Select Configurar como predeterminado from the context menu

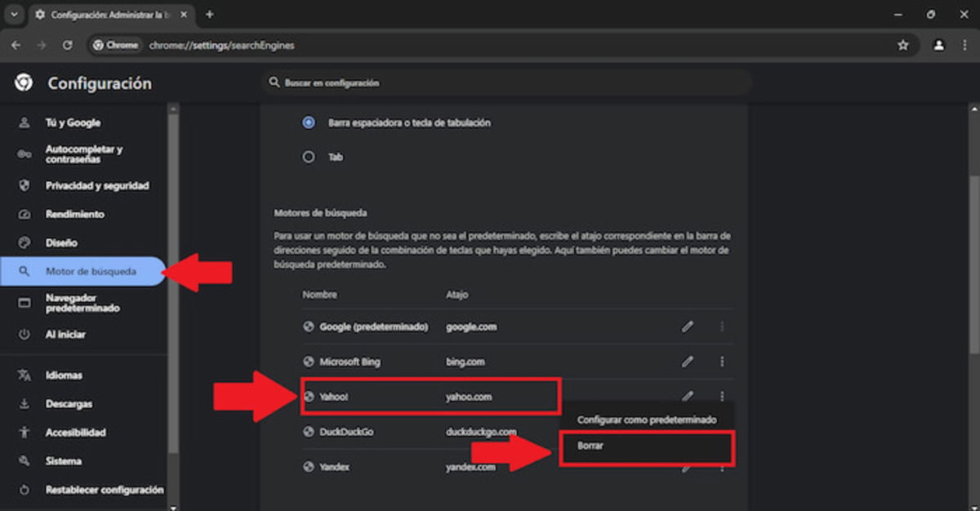(646, 419)
